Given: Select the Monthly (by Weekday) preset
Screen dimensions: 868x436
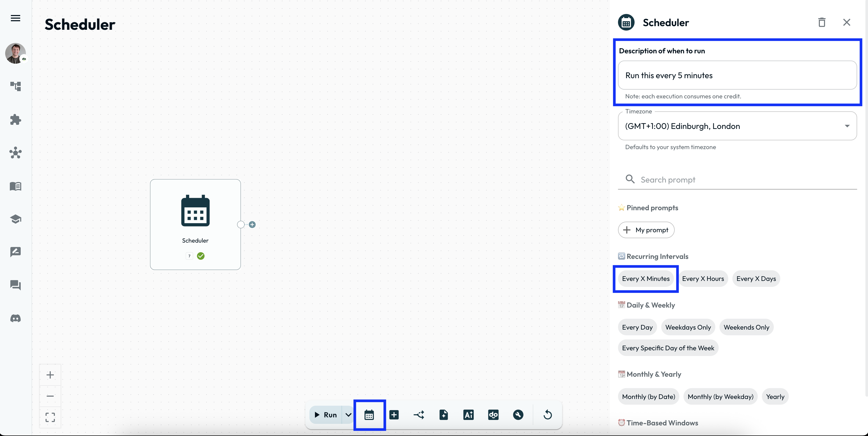Looking at the screenshot, I should [720, 397].
